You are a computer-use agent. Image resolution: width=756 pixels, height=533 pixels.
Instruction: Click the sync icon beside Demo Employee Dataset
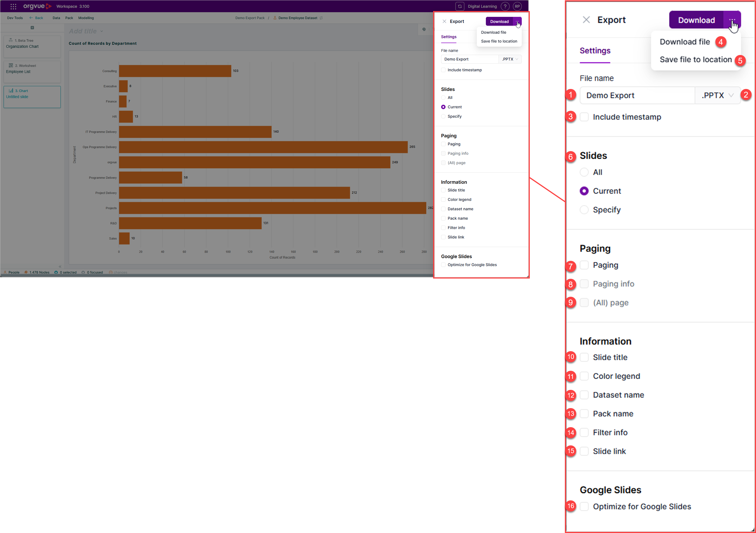point(321,18)
